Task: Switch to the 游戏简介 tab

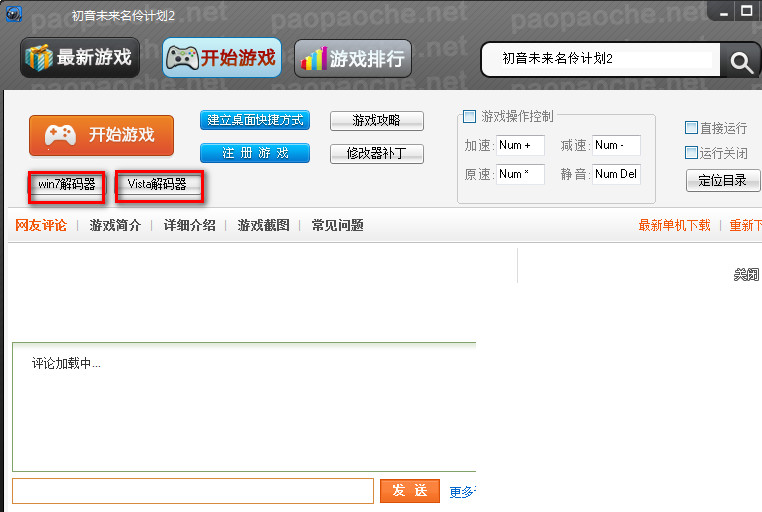Action: [115, 225]
